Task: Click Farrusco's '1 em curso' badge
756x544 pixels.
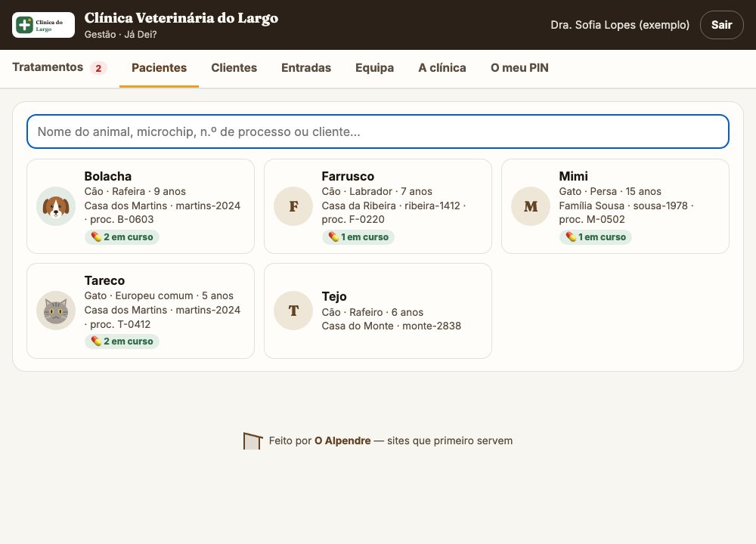Action: [x=358, y=237]
